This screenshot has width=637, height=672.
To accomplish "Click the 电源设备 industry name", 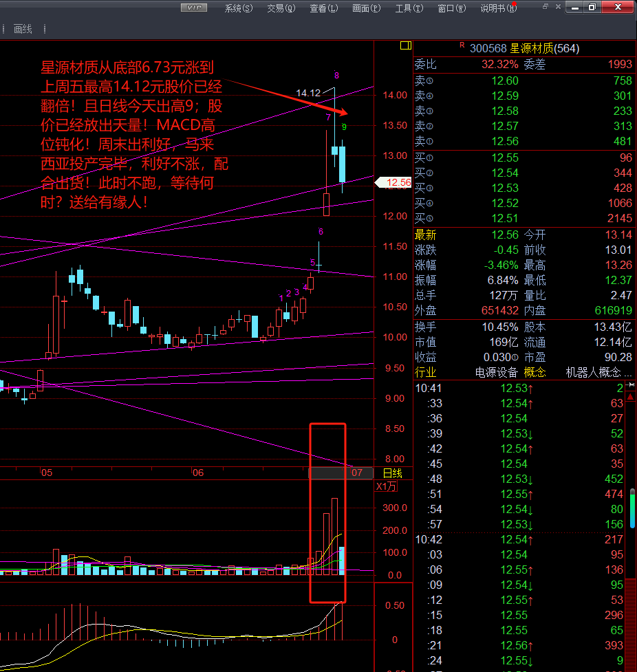I will [x=497, y=372].
